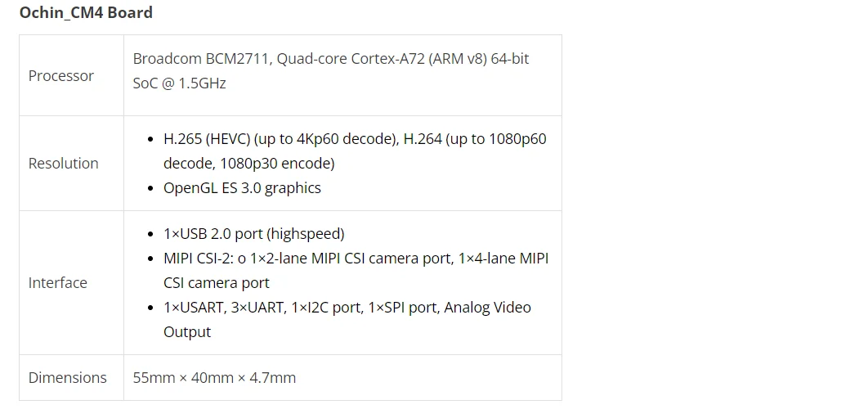Select the Interface row label
This screenshot has height=414, width=868.
click(x=57, y=282)
